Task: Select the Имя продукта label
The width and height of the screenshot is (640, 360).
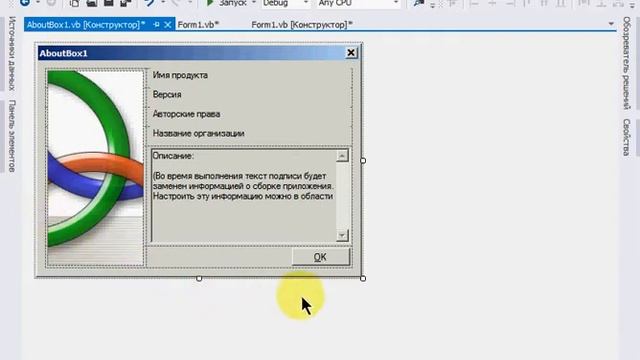Action: coord(180,75)
